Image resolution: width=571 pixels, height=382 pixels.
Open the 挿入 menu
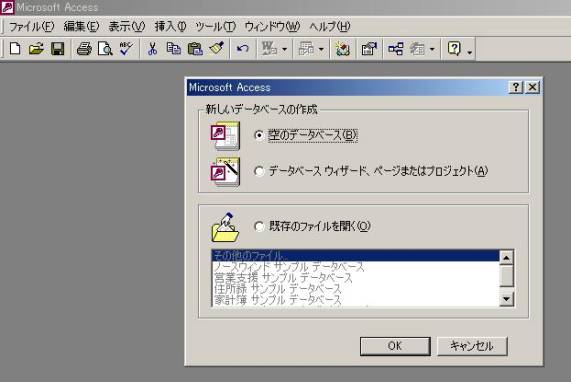[170, 26]
